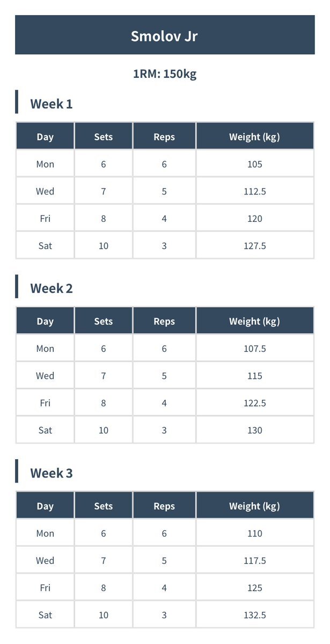Click the Week 3 heading
This screenshot has width=330, height=644.
click(52, 473)
